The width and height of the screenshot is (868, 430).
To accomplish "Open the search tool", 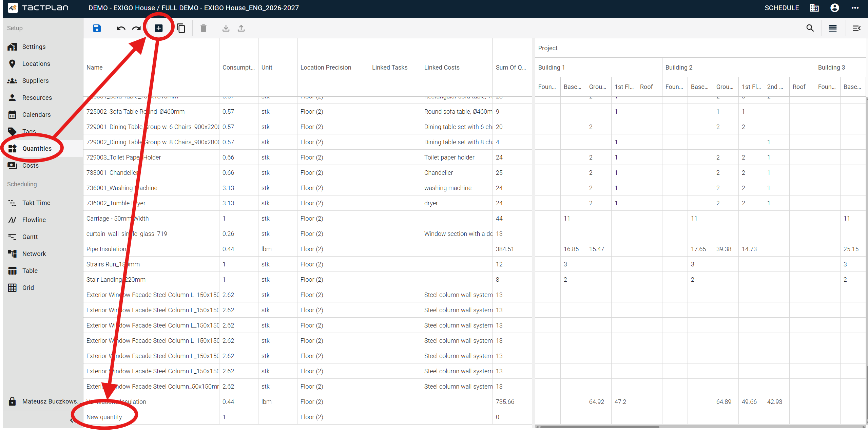I will (810, 28).
